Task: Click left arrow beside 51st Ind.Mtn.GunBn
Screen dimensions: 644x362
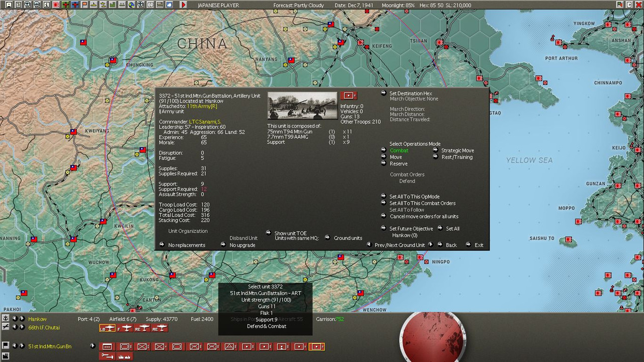Action: 15,346
